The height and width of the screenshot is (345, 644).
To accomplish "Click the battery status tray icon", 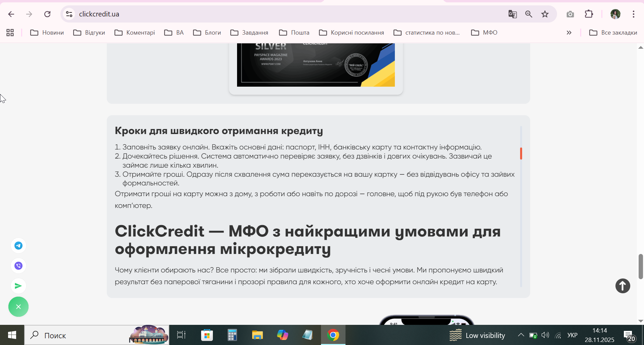I will 533,335.
